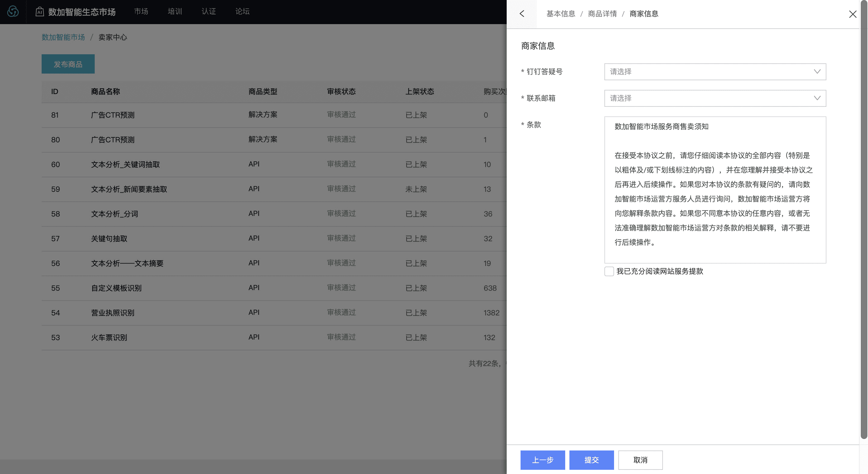
Task: Close the merchant info side panel
Action: [x=853, y=14]
